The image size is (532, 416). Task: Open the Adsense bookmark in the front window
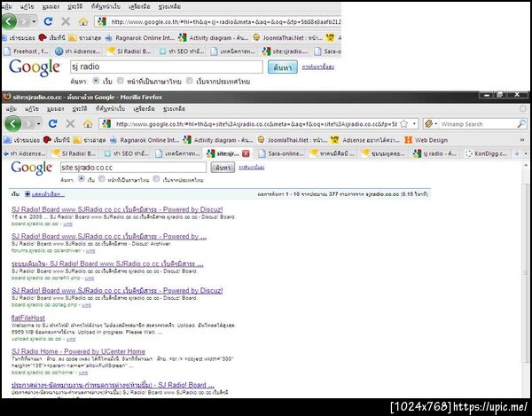coord(367,140)
